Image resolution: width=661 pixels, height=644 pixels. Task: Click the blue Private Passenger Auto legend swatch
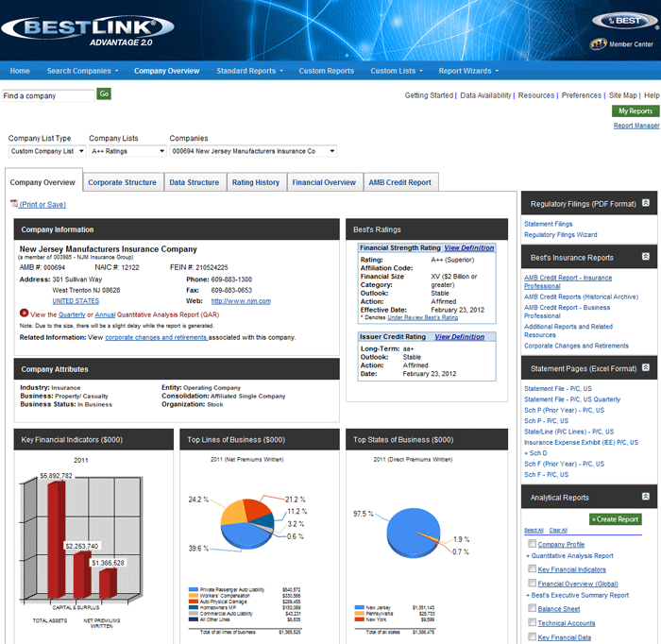coord(194,589)
